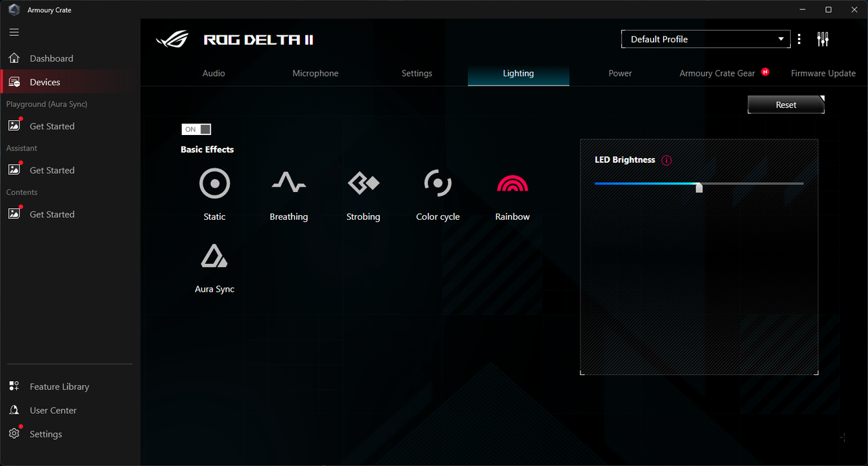Open the Settings tab of ROG Delta II

(417, 73)
